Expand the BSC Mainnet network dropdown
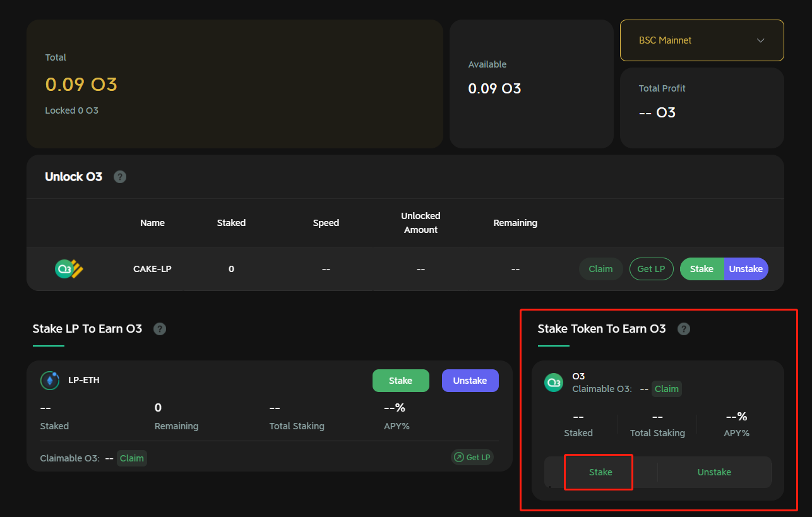 click(702, 40)
